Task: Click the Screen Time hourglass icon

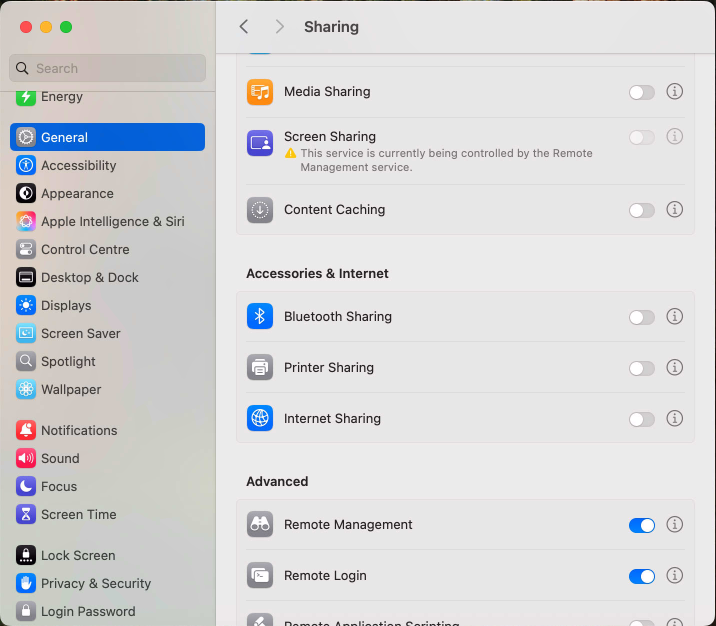Action: coord(26,515)
